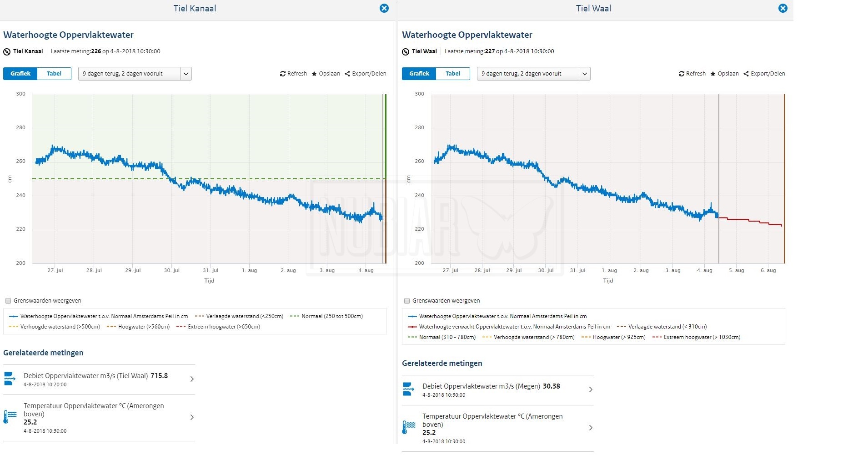Enable Grenswaarden weergeven in Tiel Waal panel
The height and width of the screenshot is (455, 868).
click(x=407, y=301)
